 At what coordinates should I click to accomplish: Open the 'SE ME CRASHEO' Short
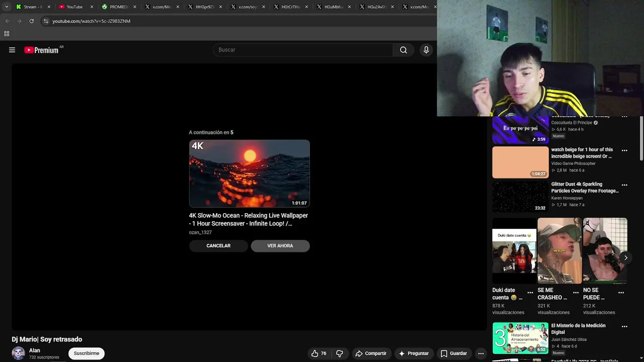559,251
